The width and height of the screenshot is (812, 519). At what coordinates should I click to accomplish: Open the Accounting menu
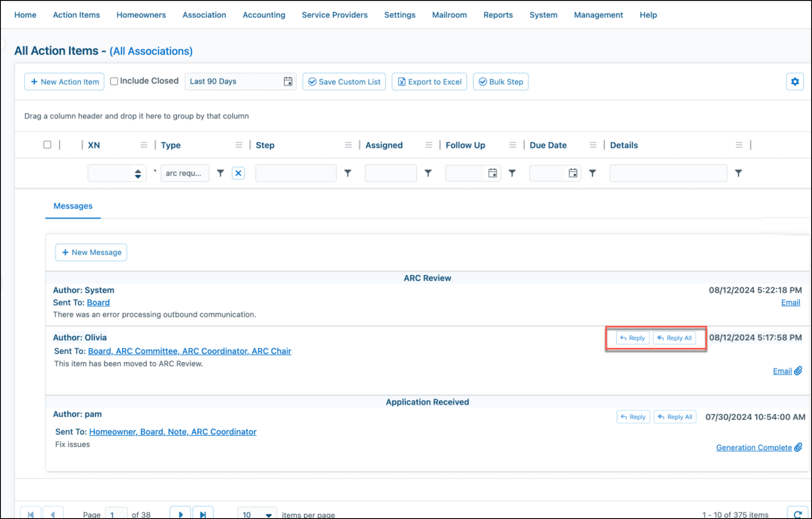tap(263, 14)
